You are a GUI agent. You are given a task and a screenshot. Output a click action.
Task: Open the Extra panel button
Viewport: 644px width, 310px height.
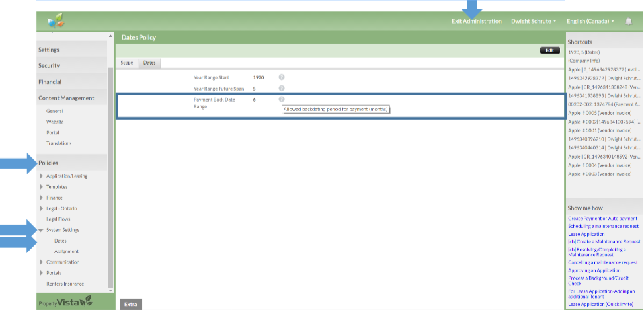click(x=130, y=304)
